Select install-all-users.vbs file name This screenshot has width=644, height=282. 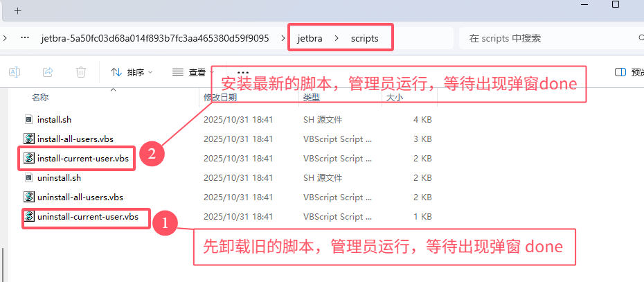click(x=75, y=139)
